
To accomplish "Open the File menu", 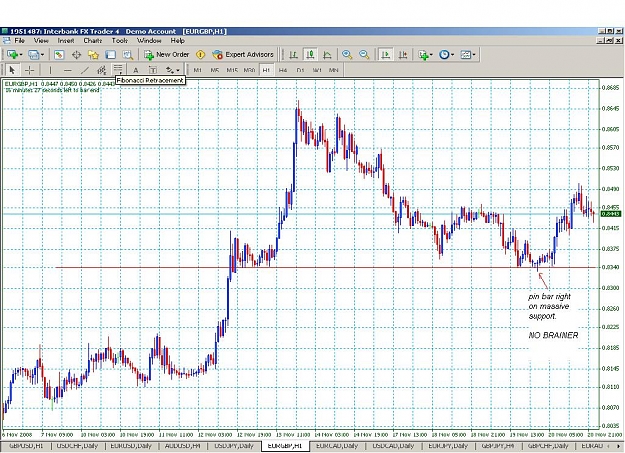I will click(19, 41).
